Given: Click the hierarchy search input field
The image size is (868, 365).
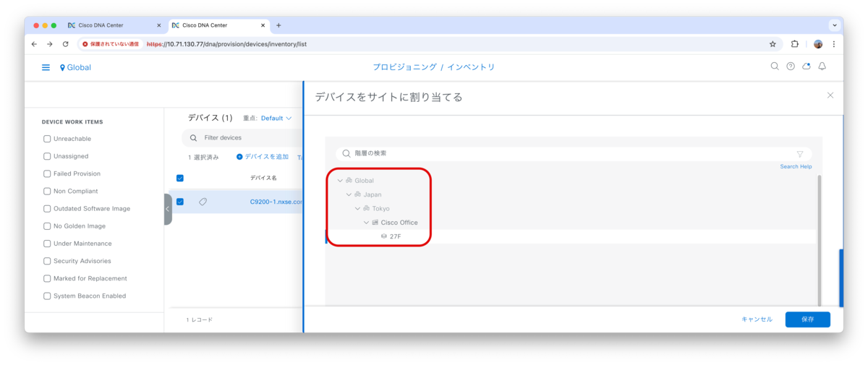Looking at the screenshot, I should click(573, 154).
